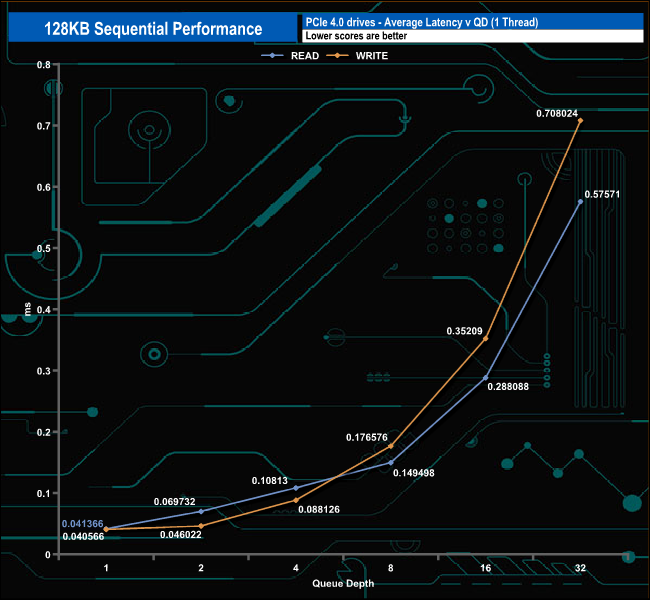Click the 'Lower scores are better' note
The height and width of the screenshot is (600, 650).
tap(356, 36)
